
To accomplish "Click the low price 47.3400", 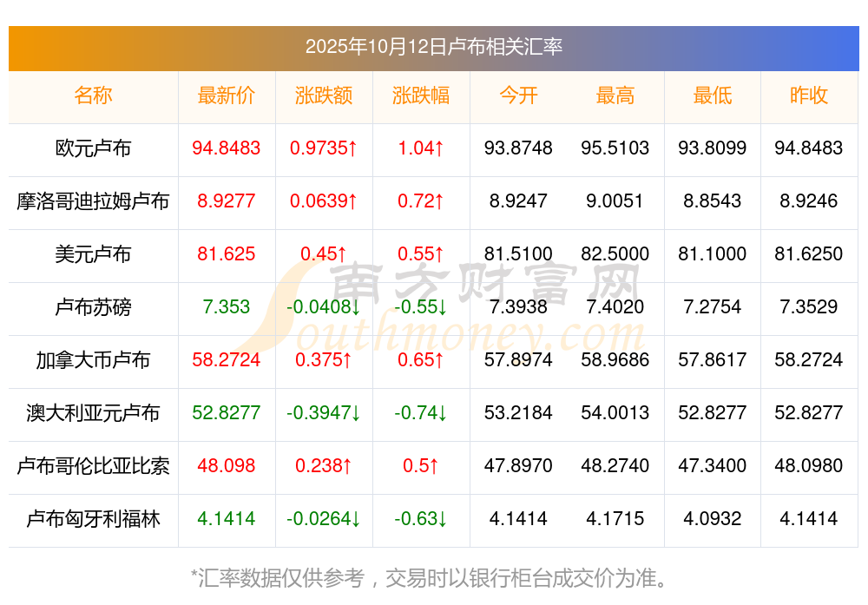I will click(x=713, y=465).
